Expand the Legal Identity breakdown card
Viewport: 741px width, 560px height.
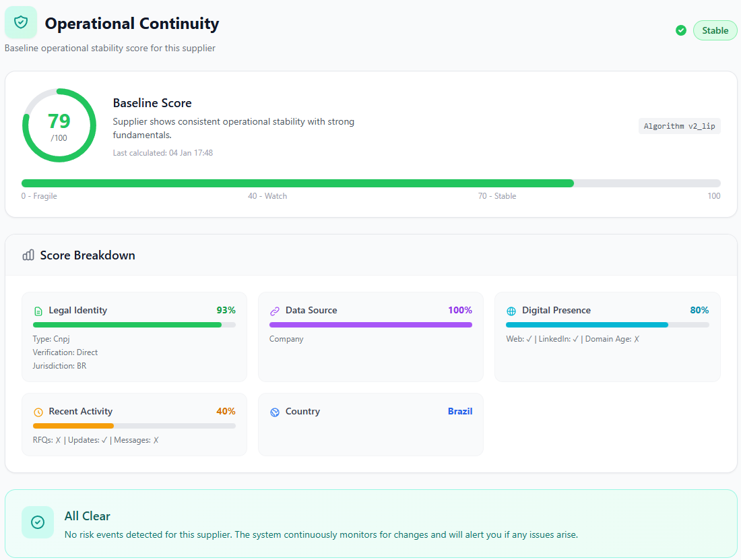(x=133, y=337)
